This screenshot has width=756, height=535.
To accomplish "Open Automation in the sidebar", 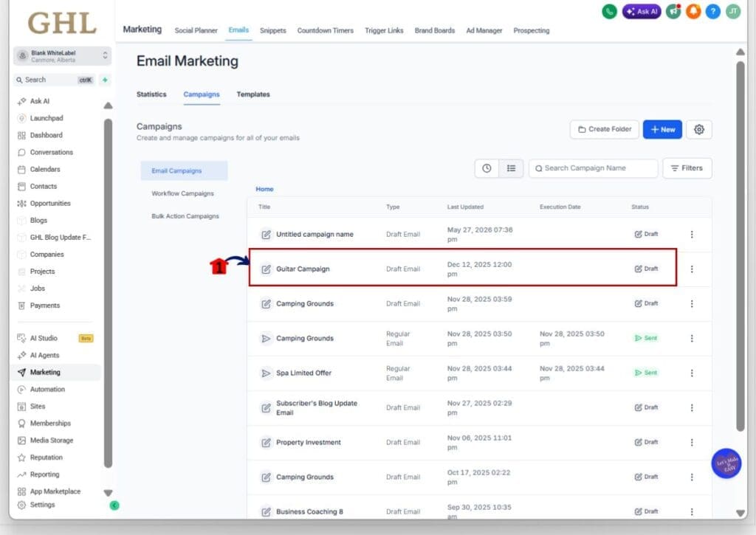I will pos(47,390).
